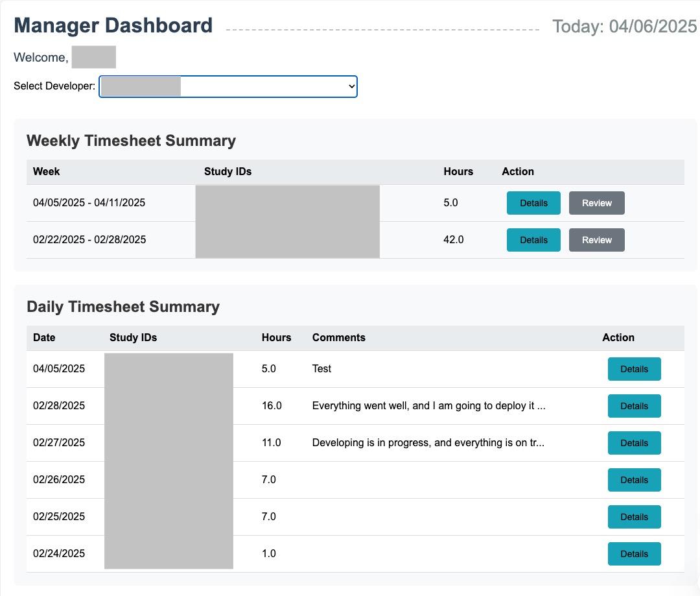This screenshot has width=700, height=596.
Task: Click the 04/05/2025 date cell
Action: [x=59, y=369]
